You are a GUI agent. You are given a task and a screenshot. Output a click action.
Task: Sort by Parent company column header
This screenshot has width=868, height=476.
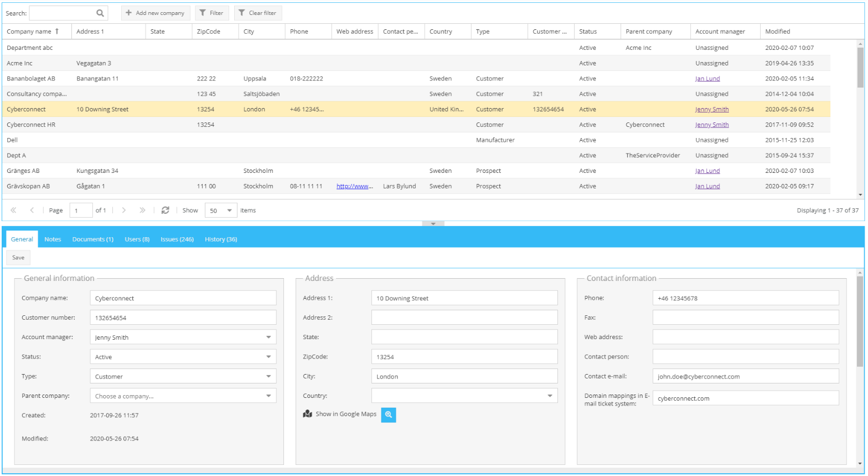tap(655, 32)
